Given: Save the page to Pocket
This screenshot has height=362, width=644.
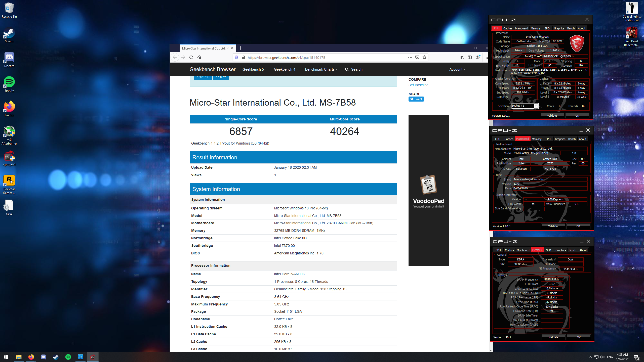Looking at the screenshot, I should coord(417,57).
